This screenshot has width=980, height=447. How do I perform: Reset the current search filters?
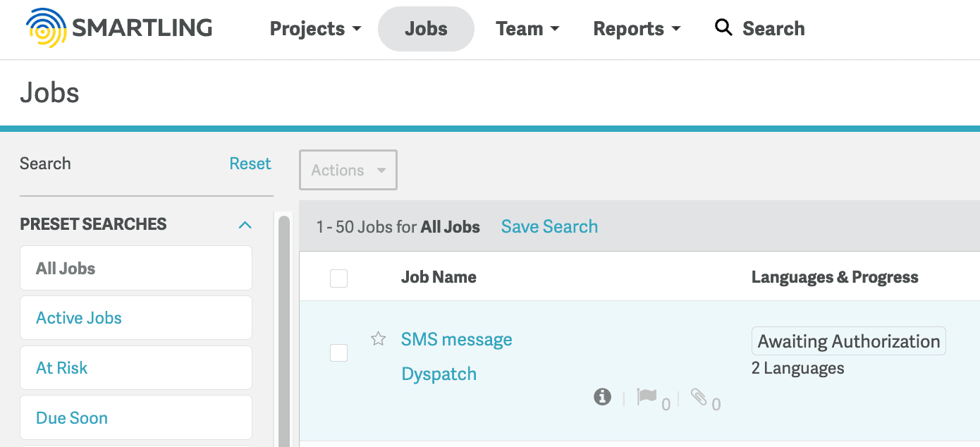click(250, 163)
